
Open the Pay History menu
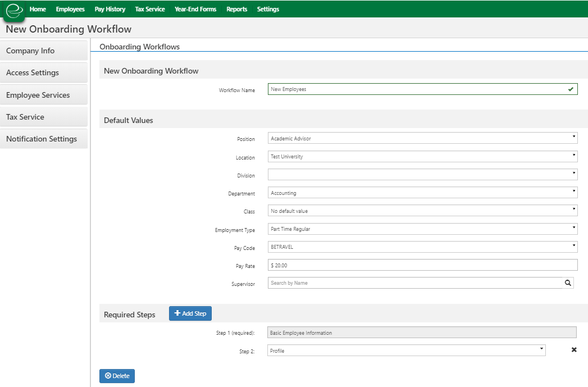coord(110,9)
